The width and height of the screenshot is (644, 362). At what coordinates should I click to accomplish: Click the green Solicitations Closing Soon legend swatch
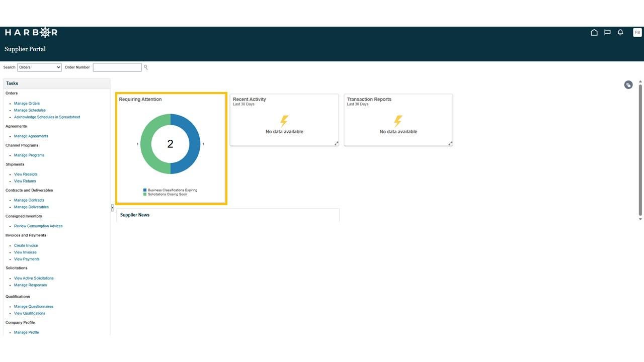[x=145, y=195]
